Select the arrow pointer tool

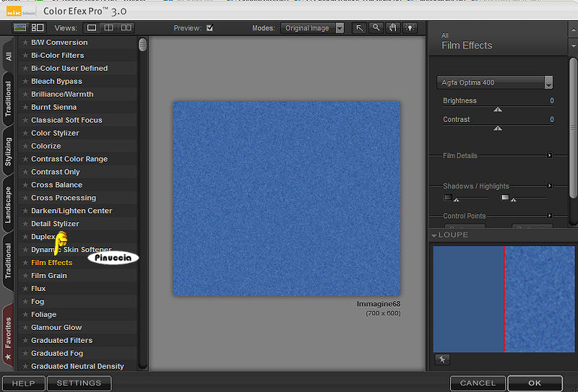pos(359,28)
